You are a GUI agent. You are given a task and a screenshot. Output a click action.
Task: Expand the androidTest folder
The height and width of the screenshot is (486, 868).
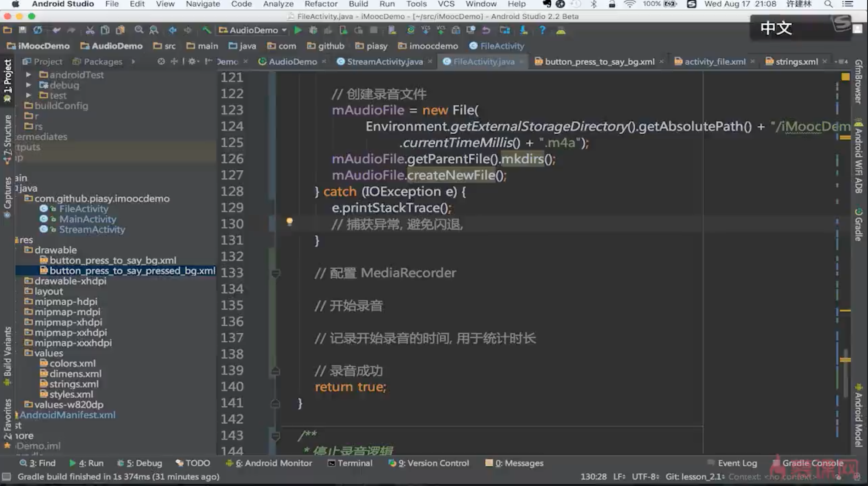[28, 74]
